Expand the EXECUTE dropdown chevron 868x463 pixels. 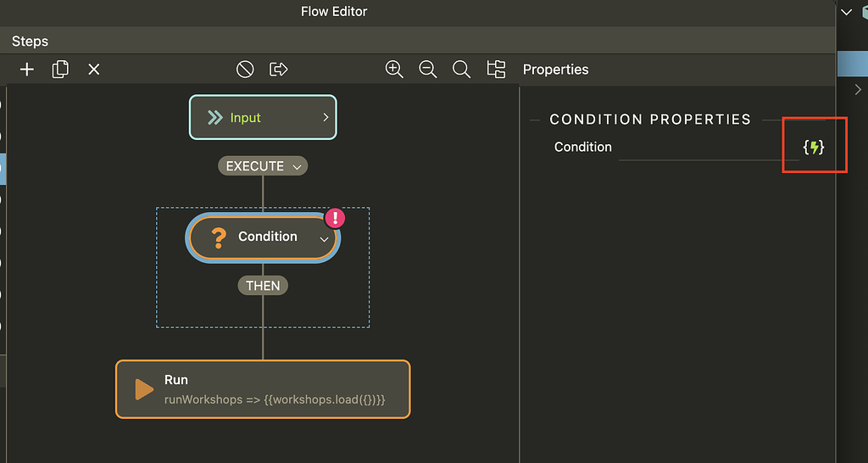tap(297, 167)
